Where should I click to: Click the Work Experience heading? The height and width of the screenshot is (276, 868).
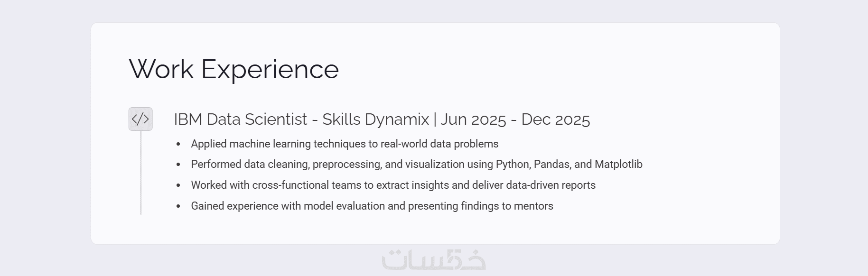233,69
